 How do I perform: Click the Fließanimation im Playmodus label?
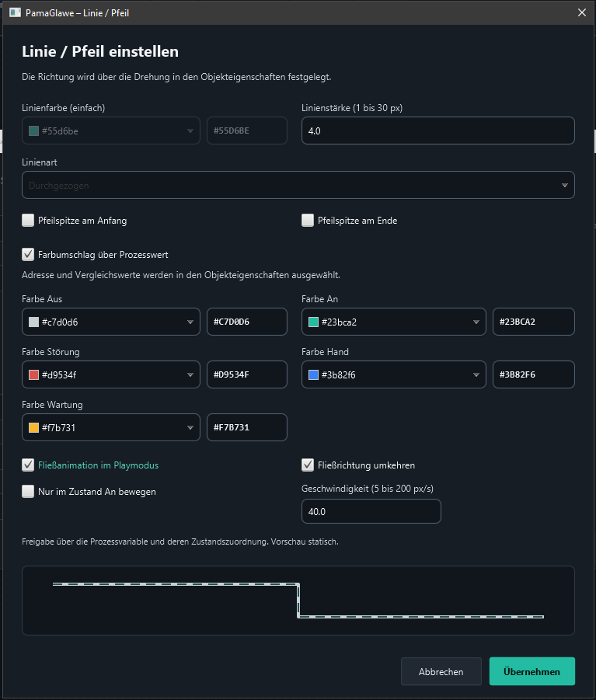[x=98, y=465]
